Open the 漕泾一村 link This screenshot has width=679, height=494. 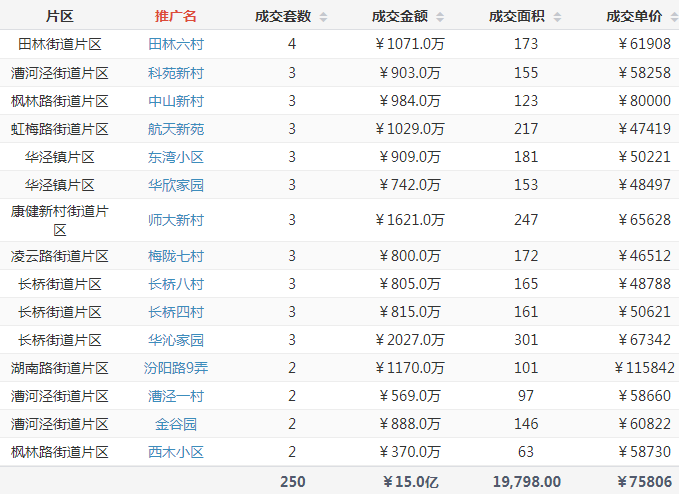point(176,396)
